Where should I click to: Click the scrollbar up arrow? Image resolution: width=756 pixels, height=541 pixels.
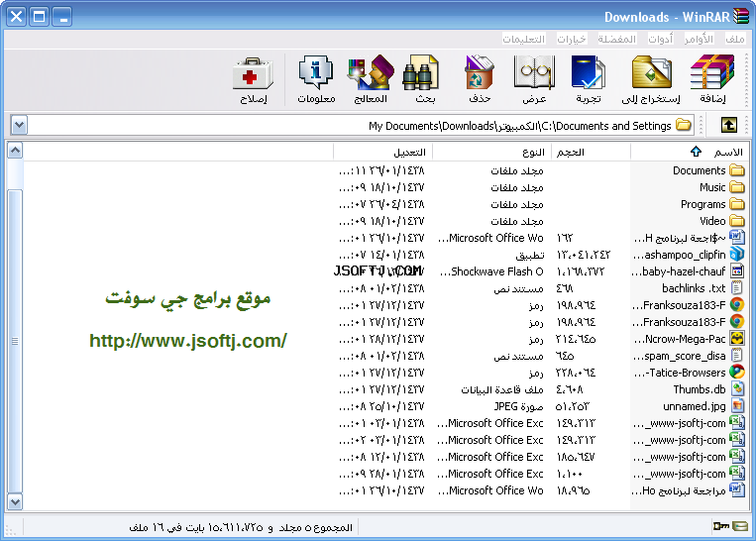[15, 151]
